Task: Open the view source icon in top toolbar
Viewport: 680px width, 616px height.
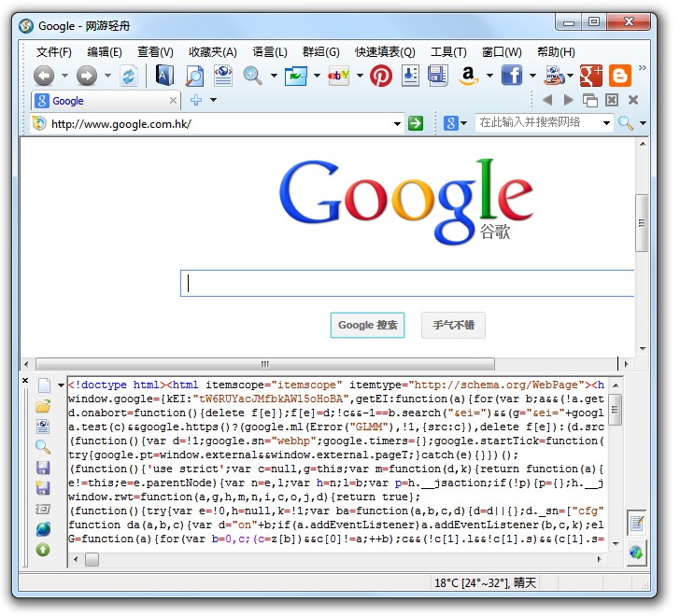Action: point(223,76)
